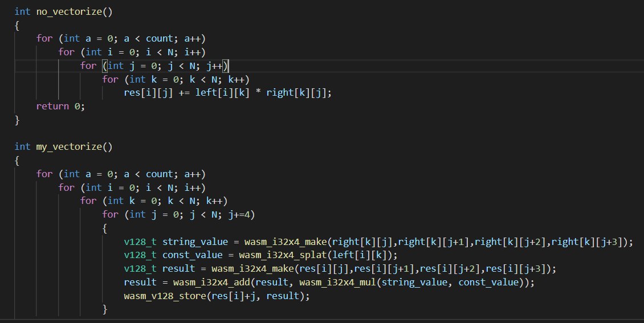The image size is (644, 323).
Task: Click wasm_v128_store function call
Action: [165, 296]
